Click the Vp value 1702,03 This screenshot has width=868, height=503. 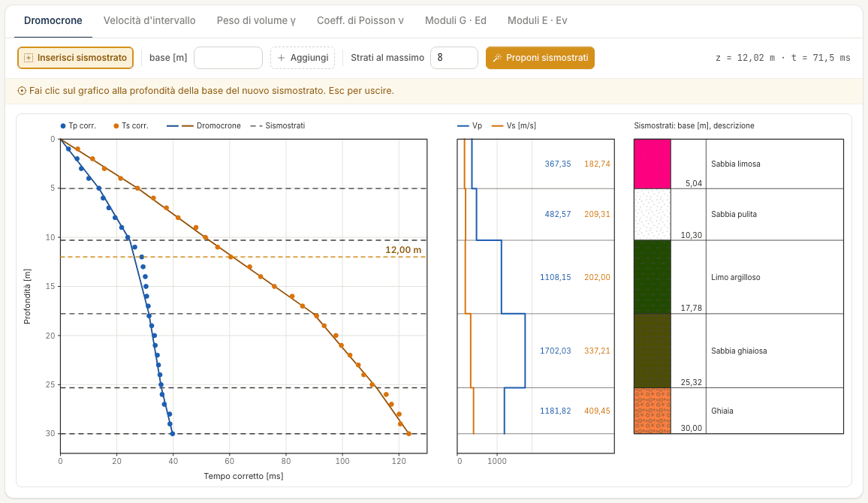point(555,351)
